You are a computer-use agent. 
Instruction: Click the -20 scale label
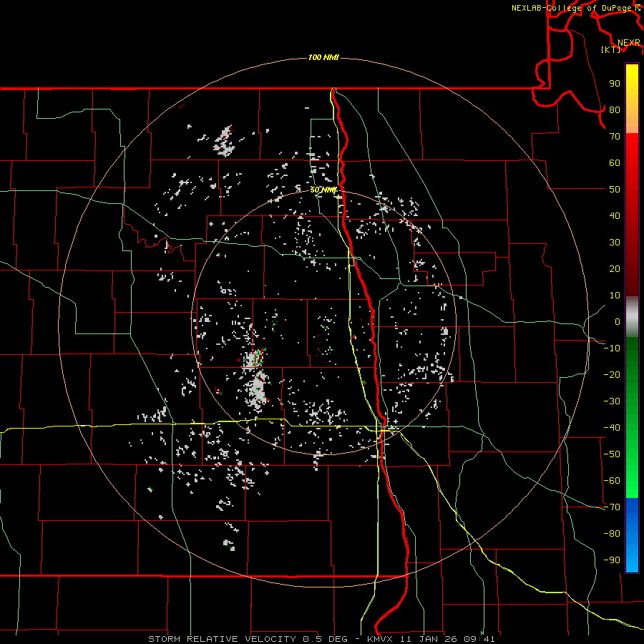pyautogui.click(x=612, y=375)
